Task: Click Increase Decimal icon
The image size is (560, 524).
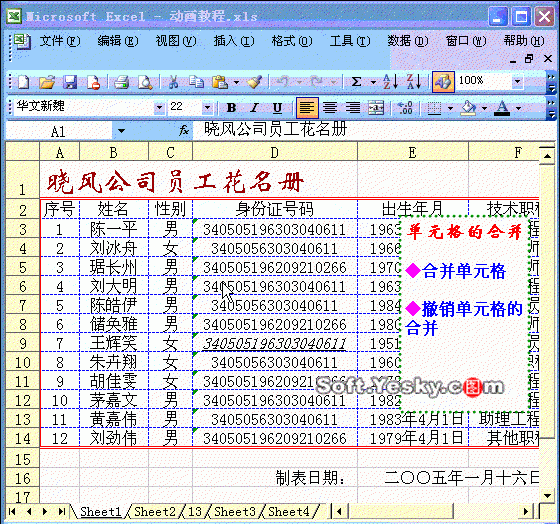Action: (405, 108)
